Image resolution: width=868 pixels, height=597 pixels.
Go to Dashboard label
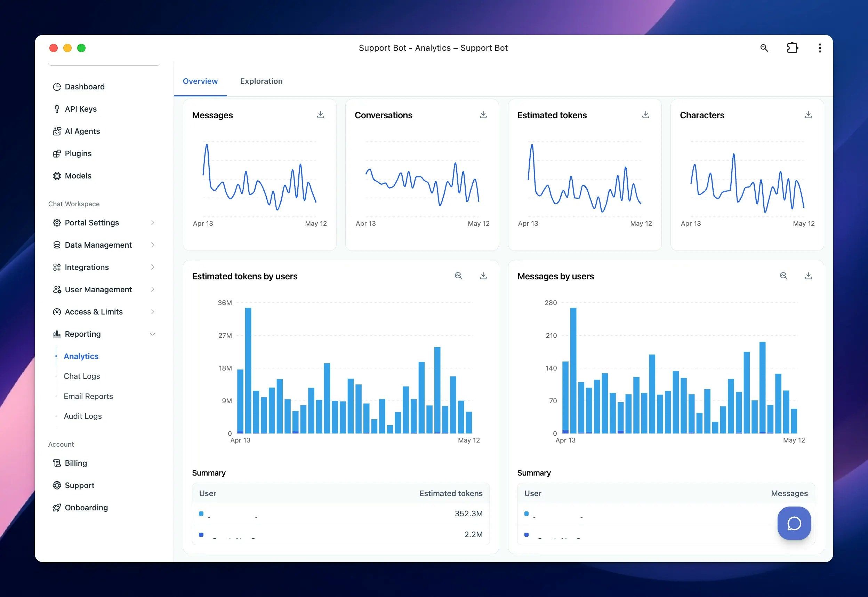pos(85,87)
